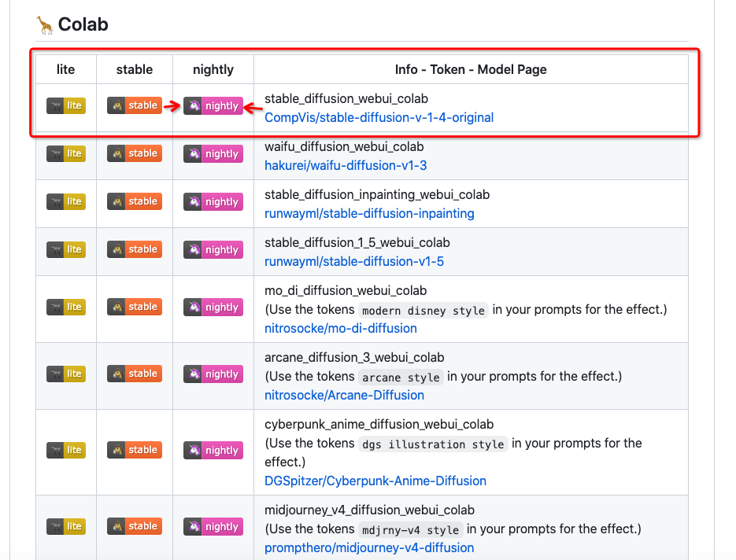
Task: Open runwayml/stable-diffusion-v1-5 link
Action: click(x=354, y=261)
